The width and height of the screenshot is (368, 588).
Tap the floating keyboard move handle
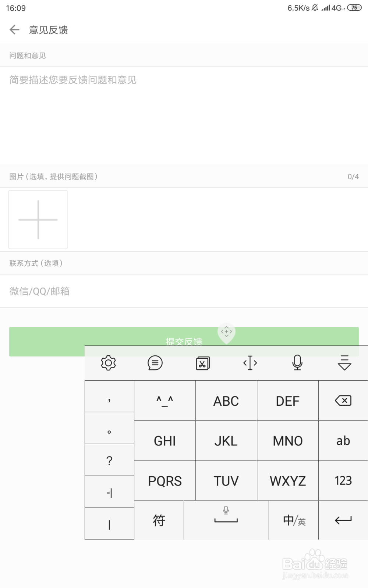pos(226,333)
